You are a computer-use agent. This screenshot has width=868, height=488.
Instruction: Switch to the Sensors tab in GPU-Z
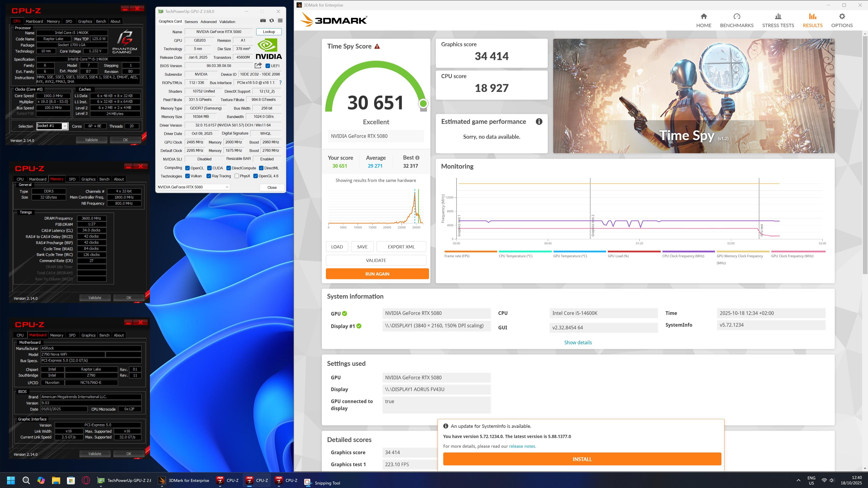click(191, 21)
